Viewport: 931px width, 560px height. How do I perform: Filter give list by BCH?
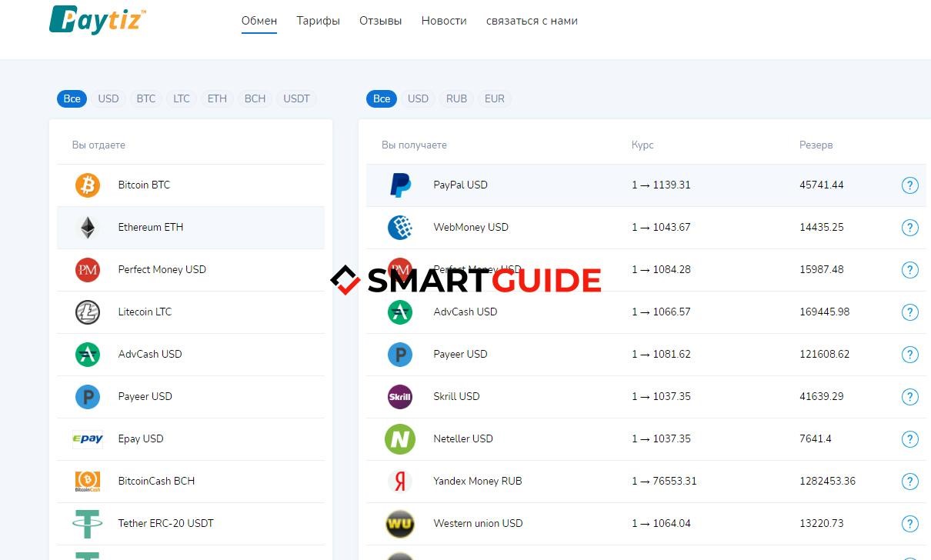coord(255,98)
